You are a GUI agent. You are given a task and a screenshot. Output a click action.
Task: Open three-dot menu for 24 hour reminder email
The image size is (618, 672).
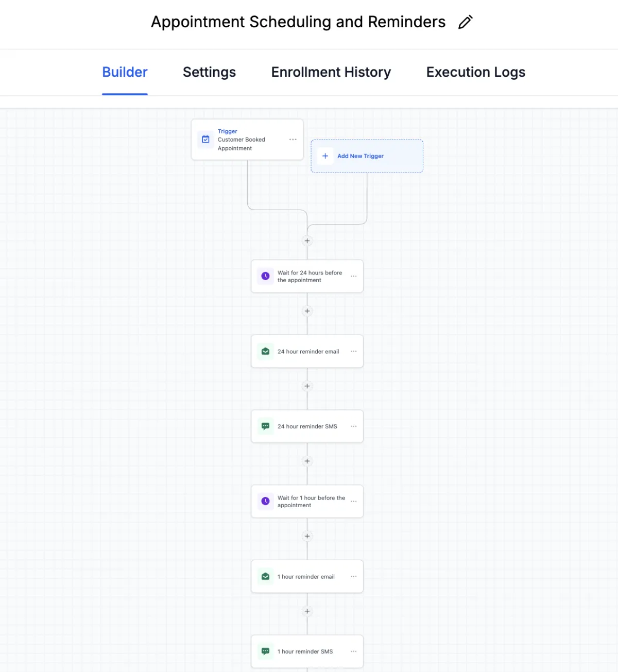point(353,351)
